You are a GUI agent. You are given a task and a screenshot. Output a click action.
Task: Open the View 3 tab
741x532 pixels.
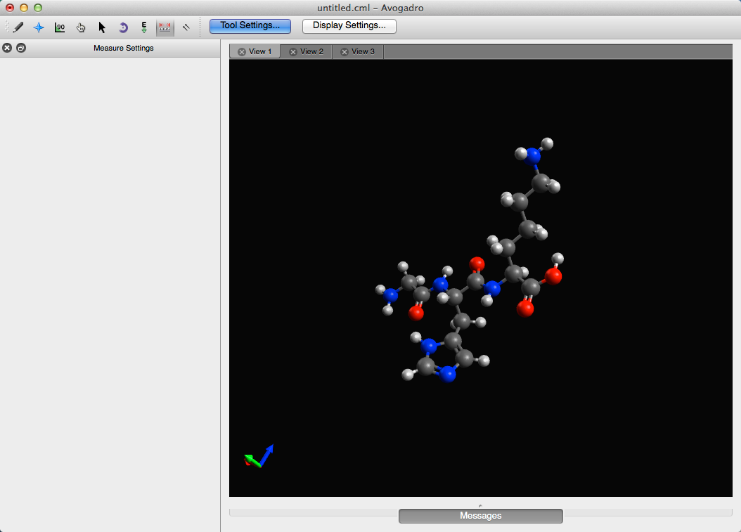(x=363, y=51)
